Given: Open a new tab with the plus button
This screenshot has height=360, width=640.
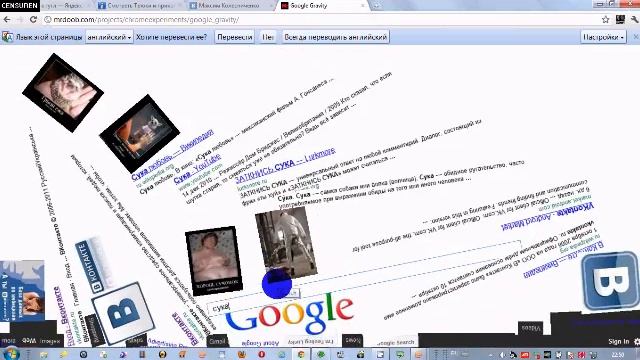Looking at the screenshot, I should pos(376,6).
